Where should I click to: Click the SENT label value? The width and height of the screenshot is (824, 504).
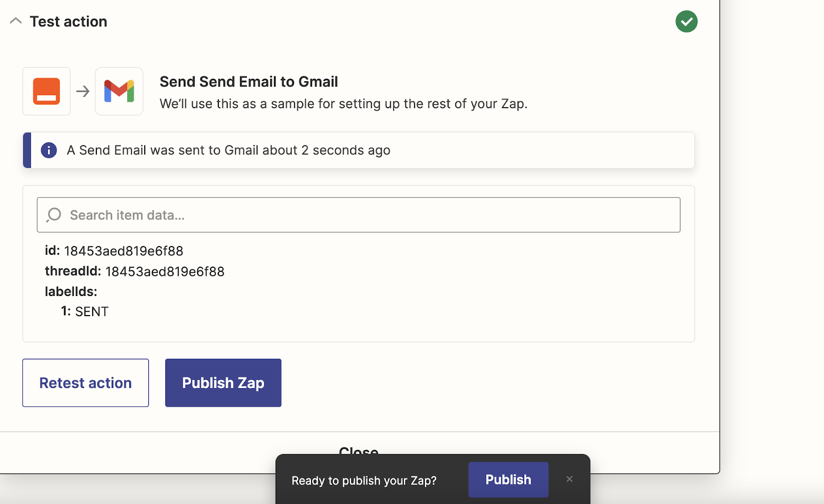(x=92, y=311)
